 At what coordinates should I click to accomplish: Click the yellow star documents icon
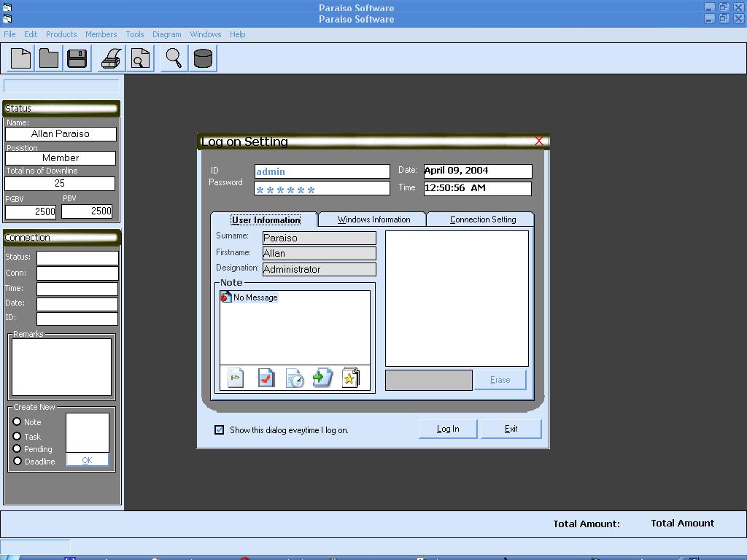tap(351, 378)
